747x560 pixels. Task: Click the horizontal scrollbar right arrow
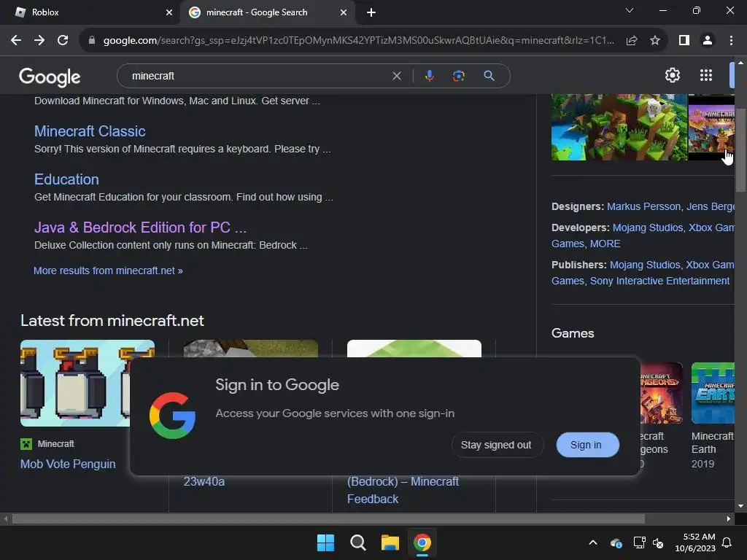[x=729, y=518]
